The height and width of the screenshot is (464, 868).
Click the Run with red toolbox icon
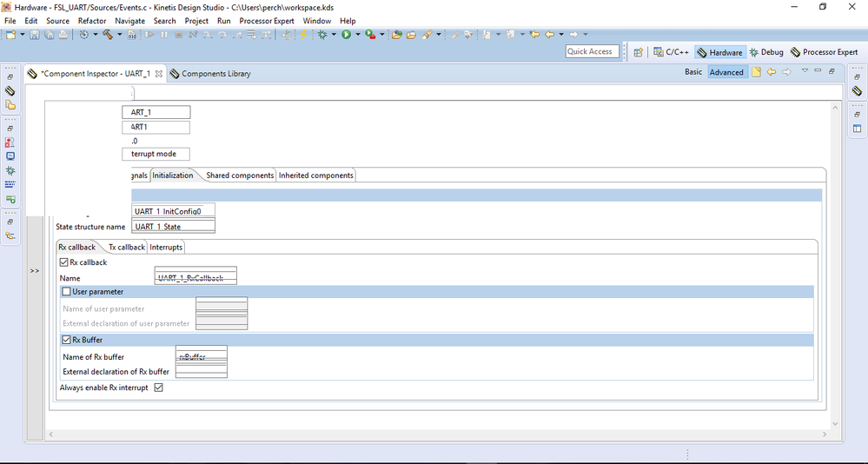pos(370,35)
